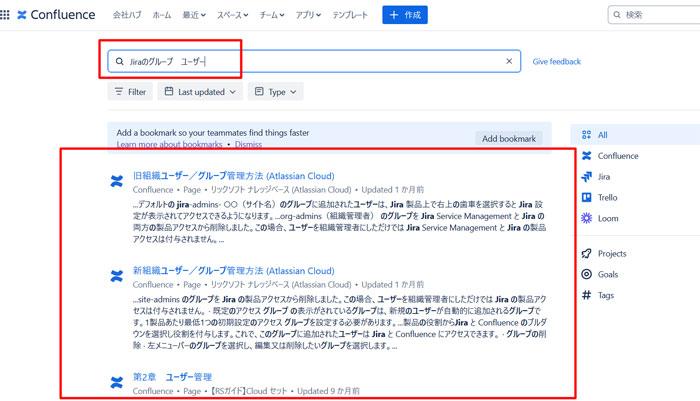Go to ホーム in top navigation
This screenshot has height=401, width=700.
pyautogui.click(x=162, y=15)
